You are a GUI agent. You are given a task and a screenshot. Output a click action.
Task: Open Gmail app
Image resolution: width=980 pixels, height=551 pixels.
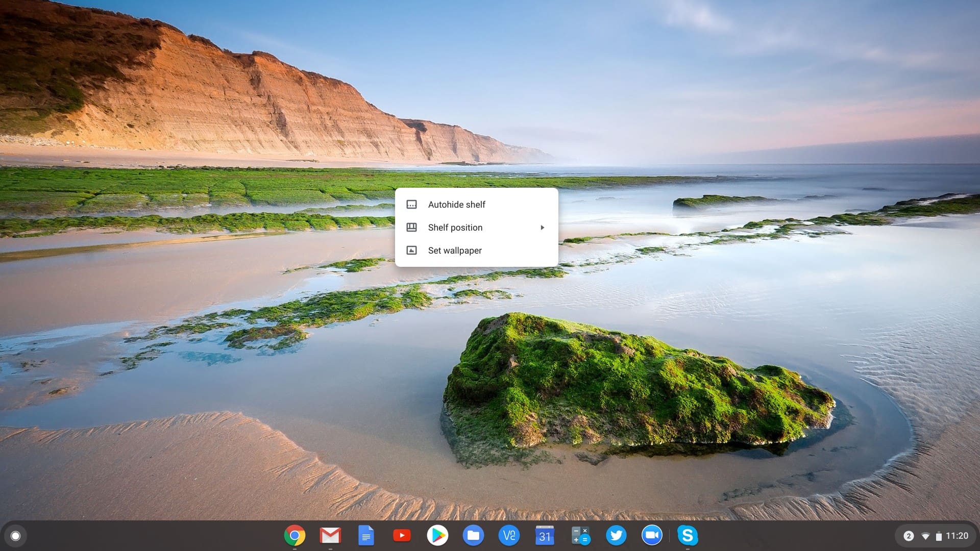tap(330, 535)
